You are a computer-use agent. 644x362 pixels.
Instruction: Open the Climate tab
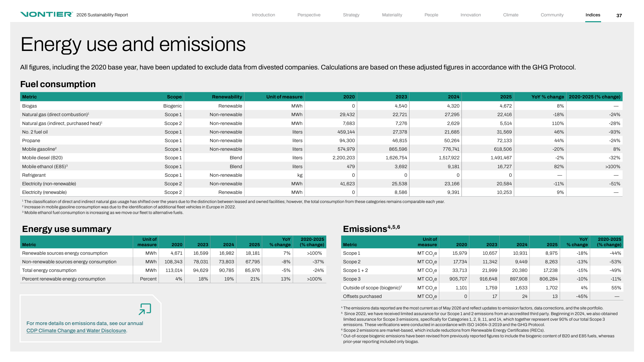(x=511, y=15)
